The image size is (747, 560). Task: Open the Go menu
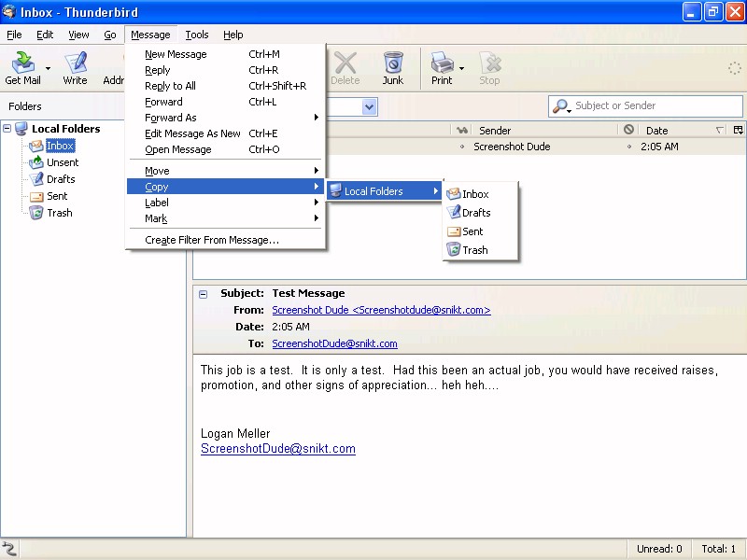(110, 35)
